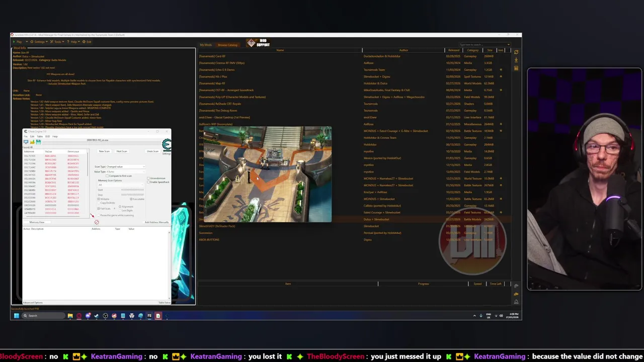Viewport: 644px width, 362px height.
Task: Open Value Type dropdown
Action: (125, 172)
